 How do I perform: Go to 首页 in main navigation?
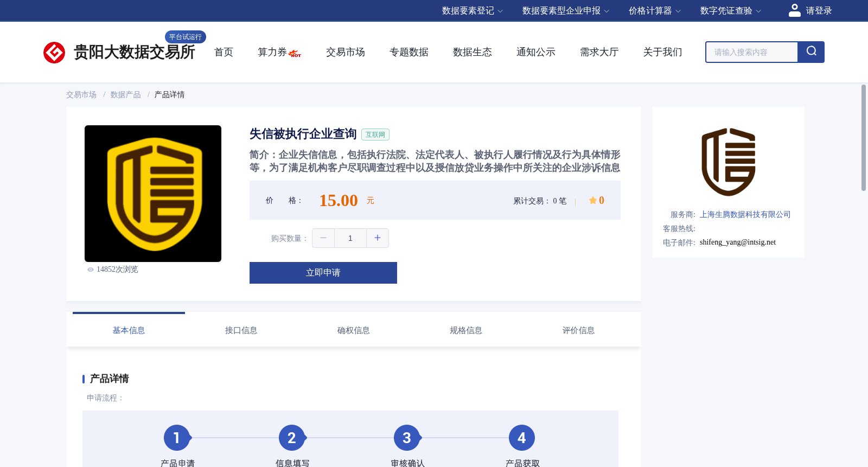click(x=224, y=52)
